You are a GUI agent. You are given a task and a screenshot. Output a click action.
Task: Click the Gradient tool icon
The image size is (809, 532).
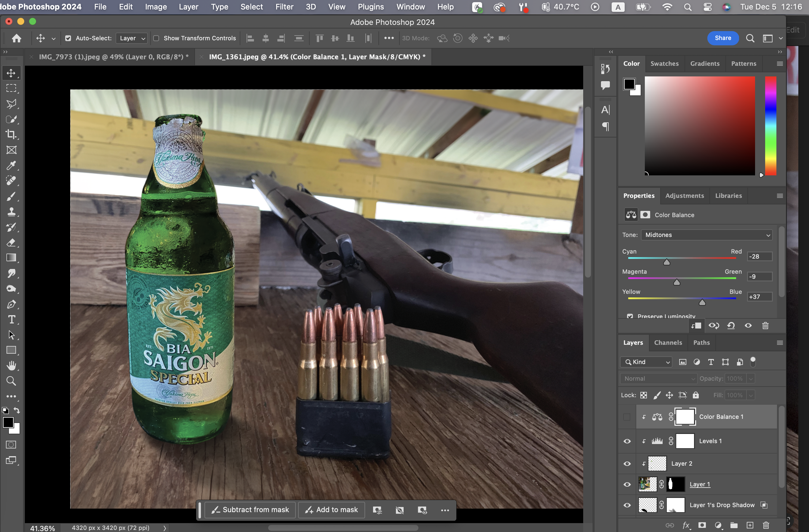[x=11, y=258]
